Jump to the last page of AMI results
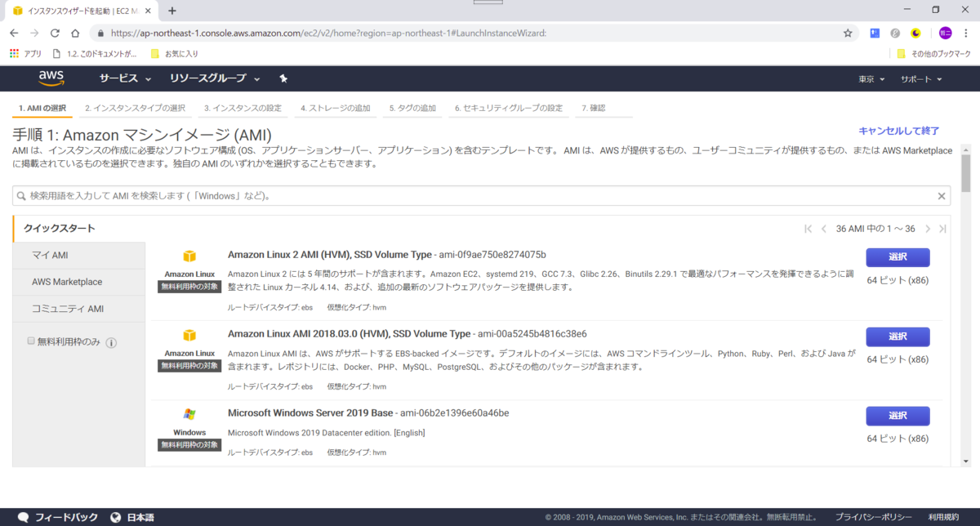This screenshot has height=526, width=980. (x=943, y=229)
